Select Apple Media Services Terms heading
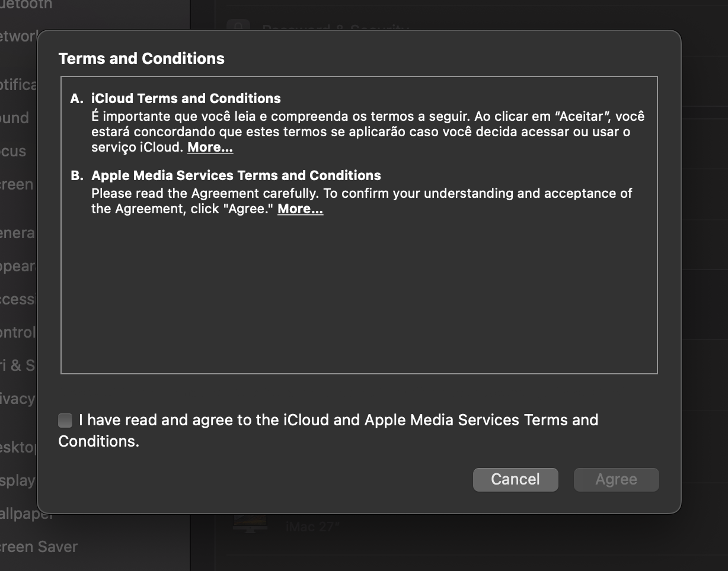Viewport: 728px width, 571px height. point(236,175)
